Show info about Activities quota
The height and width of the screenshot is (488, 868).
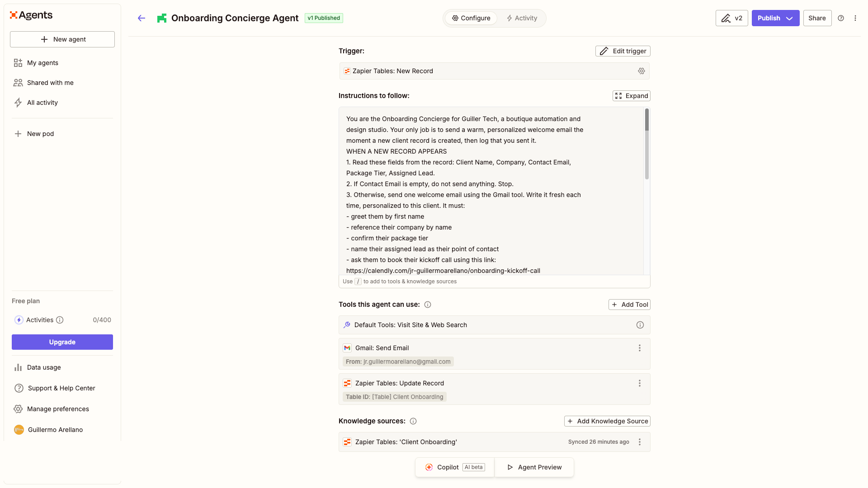(x=60, y=320)
